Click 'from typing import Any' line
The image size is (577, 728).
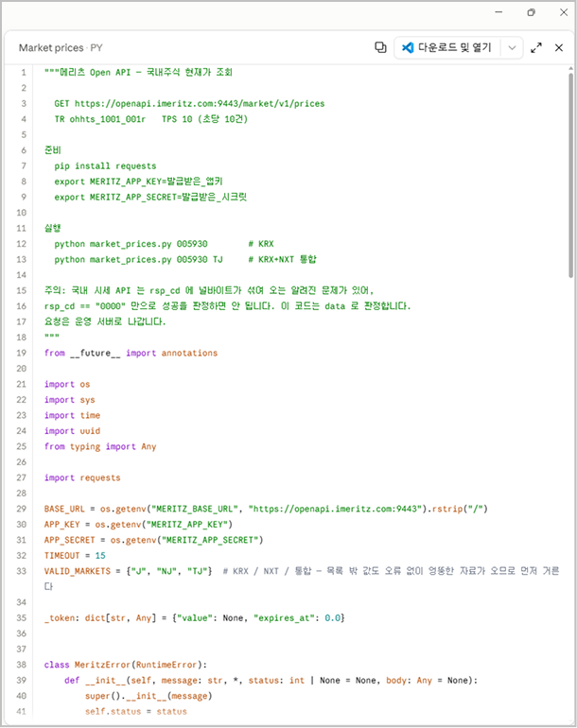[x=100, y=446]
